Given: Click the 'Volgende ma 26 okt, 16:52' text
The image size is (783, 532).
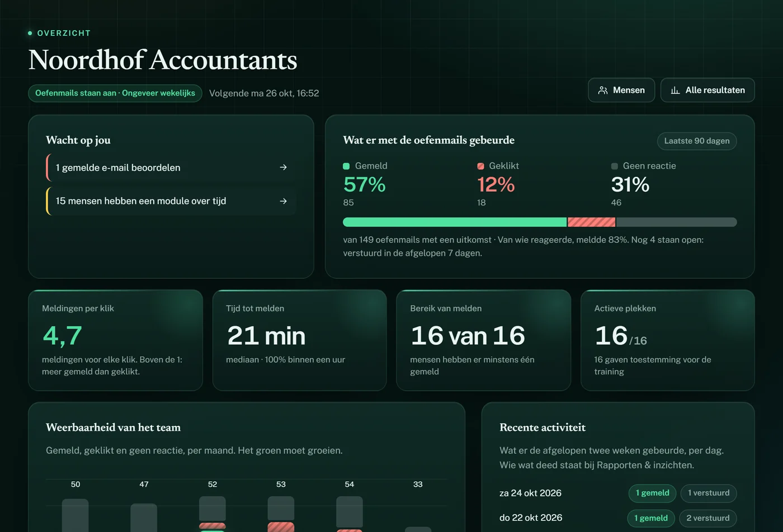Looking at the screenshot, I should pyautogui.click(x=264, y=93).
